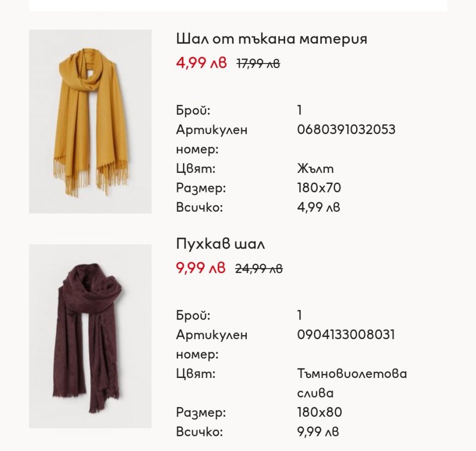Click the size value 180x80
This screenshot has width=476, height=451.
click(319, 412)
